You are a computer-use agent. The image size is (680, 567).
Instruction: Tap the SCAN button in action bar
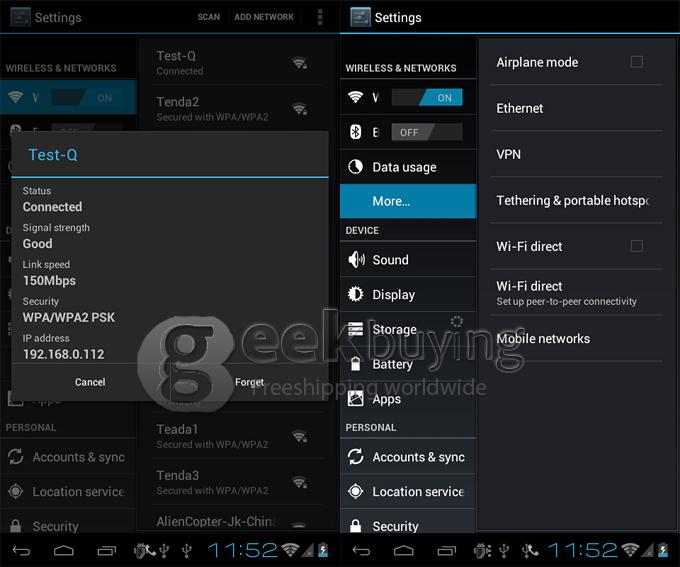point(209,17)
